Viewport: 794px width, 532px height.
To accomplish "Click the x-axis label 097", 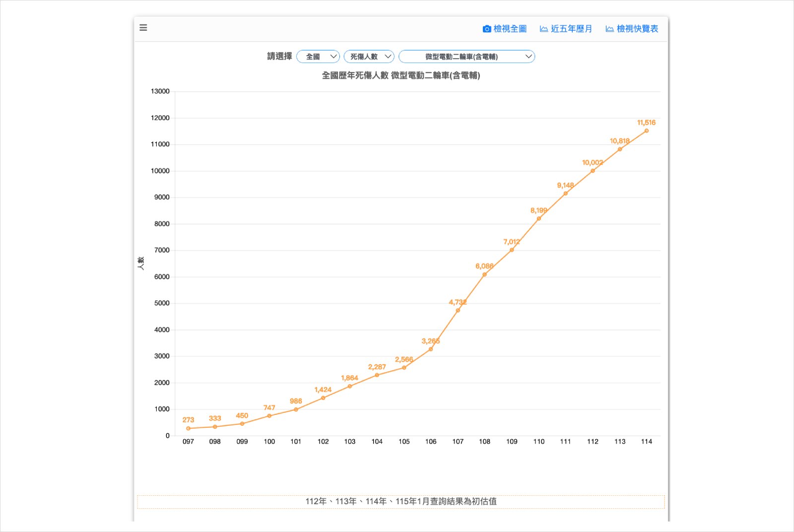I will [x=188, y=441].
